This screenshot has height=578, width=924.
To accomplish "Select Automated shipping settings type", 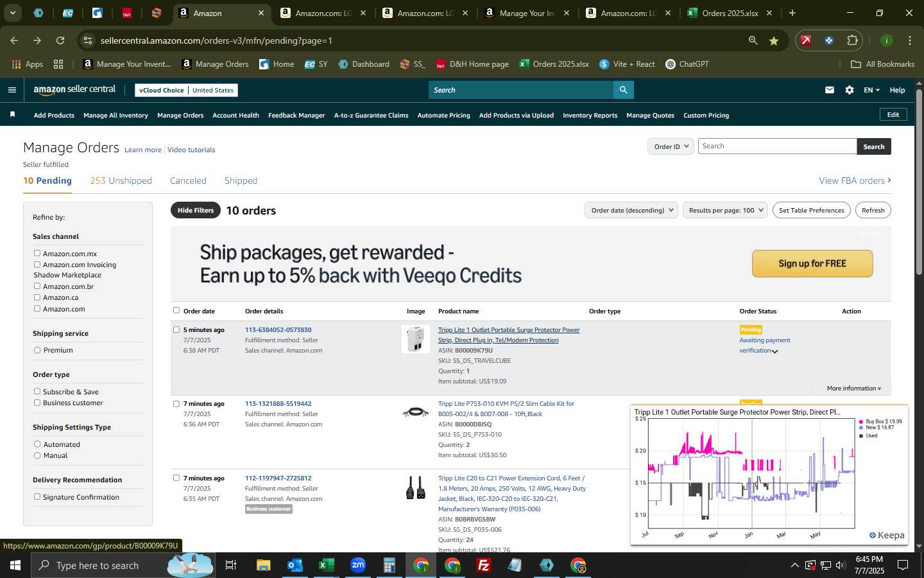I will [37, 444].
